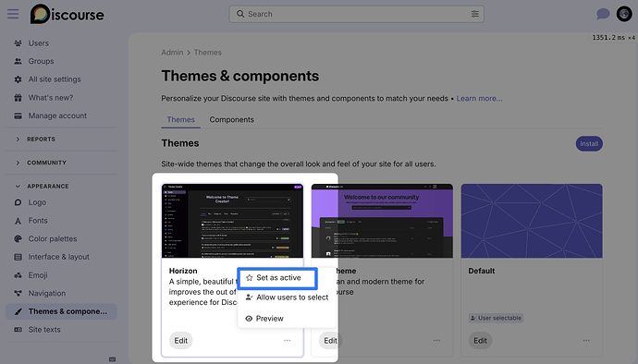Go to Admin breadcrumb
Image resolution: width=638 pixels, height=364 pixels.
pos(172,53)
